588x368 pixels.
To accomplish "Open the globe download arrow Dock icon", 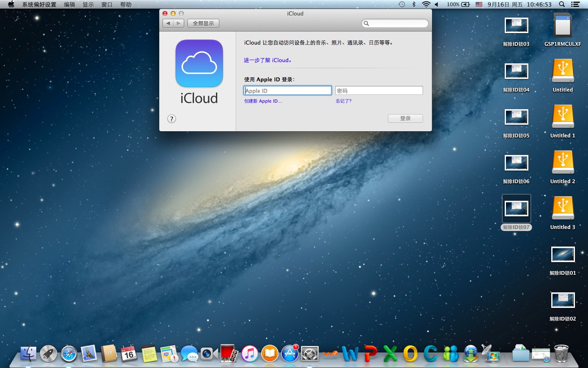I will point(471,354).
